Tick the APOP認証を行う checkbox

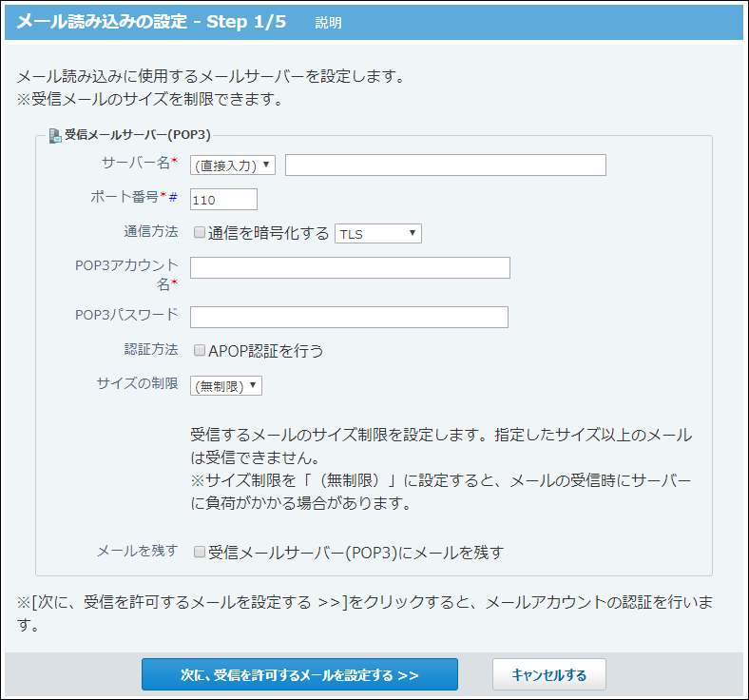pyautogui.click(x=200, y=351)
